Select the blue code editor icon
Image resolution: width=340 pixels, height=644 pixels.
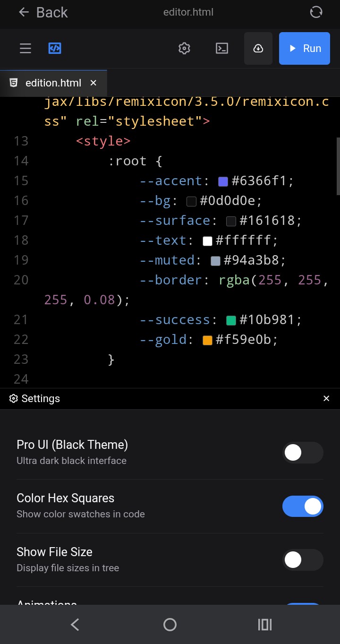(55, 48)
